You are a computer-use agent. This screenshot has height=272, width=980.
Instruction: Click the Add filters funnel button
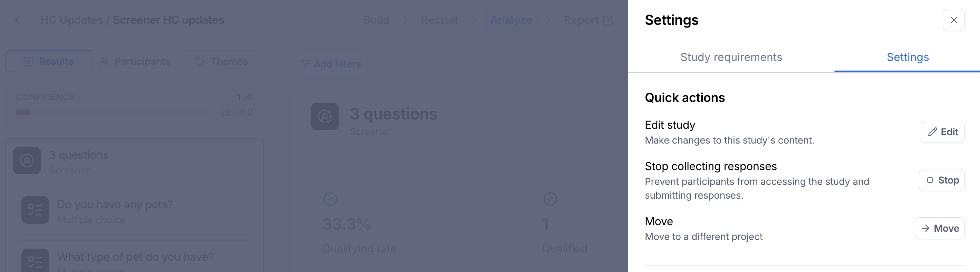pyautogui.click(x=331, y=64)
